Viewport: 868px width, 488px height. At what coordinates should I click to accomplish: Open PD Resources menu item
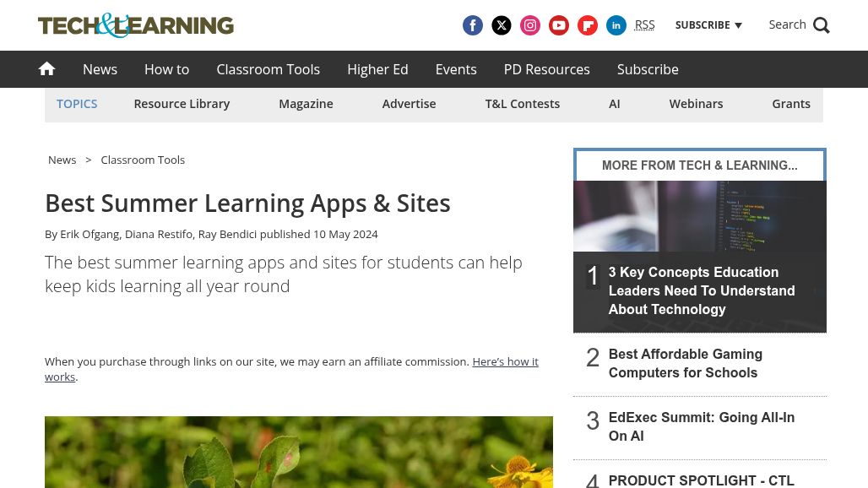(x=546, y=69)
